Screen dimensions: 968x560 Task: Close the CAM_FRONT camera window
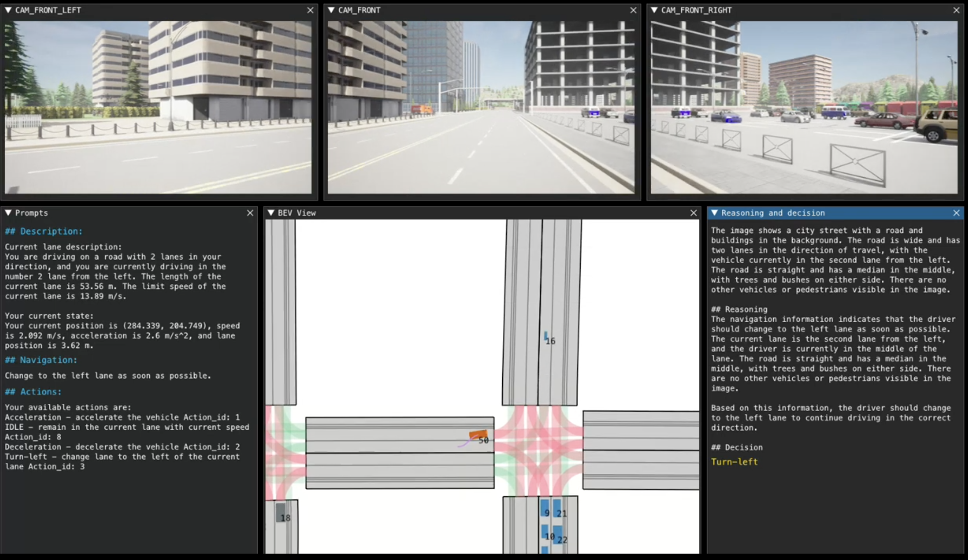coord(633,10)
